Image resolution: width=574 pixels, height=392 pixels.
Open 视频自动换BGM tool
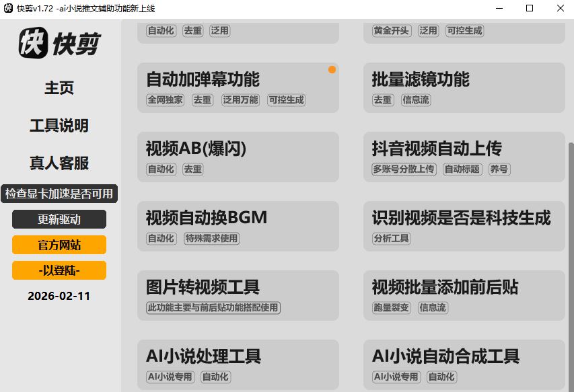(238, 226)
